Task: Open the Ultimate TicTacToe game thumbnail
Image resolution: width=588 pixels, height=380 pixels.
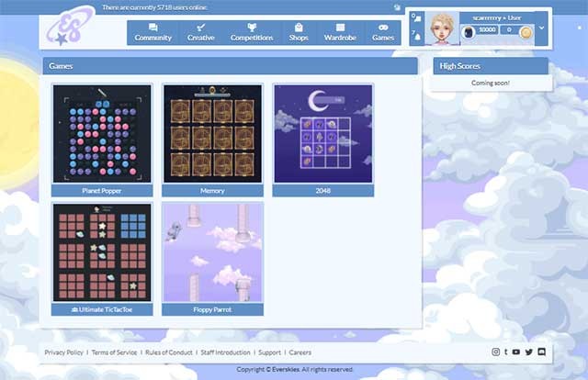Action: (x=102, y=252)
